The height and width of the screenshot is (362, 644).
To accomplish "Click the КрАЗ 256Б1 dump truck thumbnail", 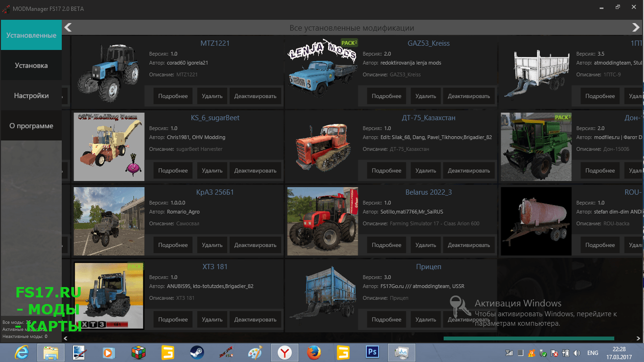I will tap(109, 221).
